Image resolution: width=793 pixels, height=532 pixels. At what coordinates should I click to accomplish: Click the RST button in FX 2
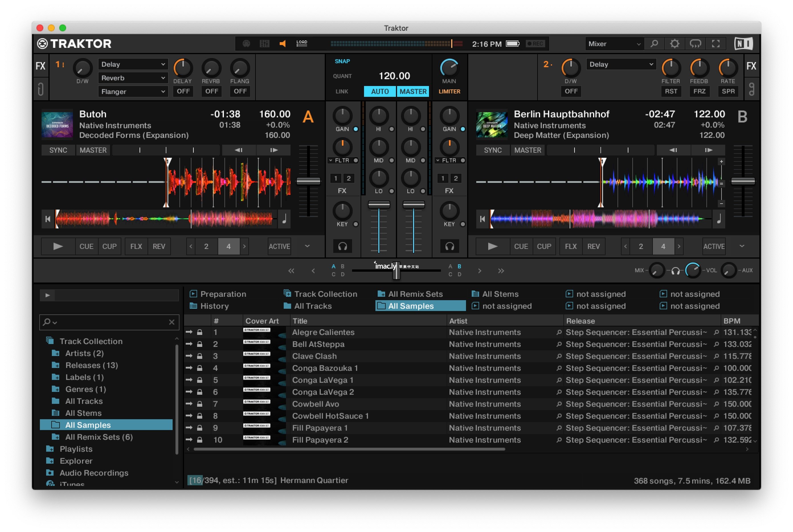[671, 91]
